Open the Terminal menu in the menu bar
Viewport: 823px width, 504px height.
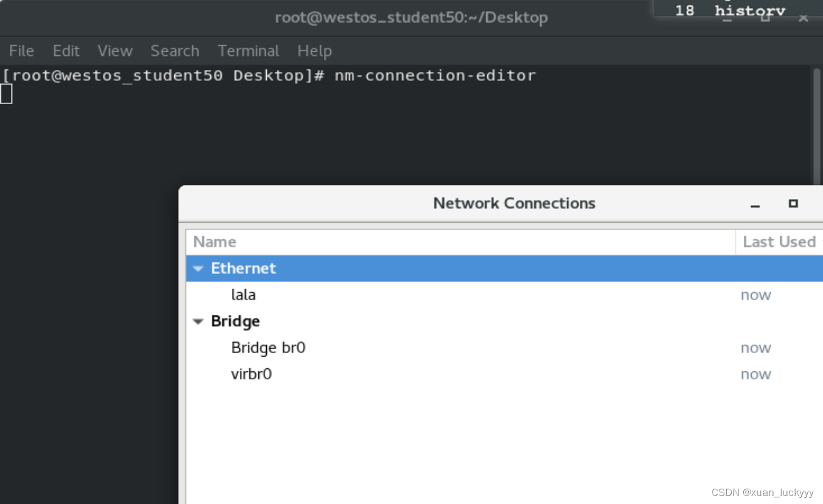(248, 51)
